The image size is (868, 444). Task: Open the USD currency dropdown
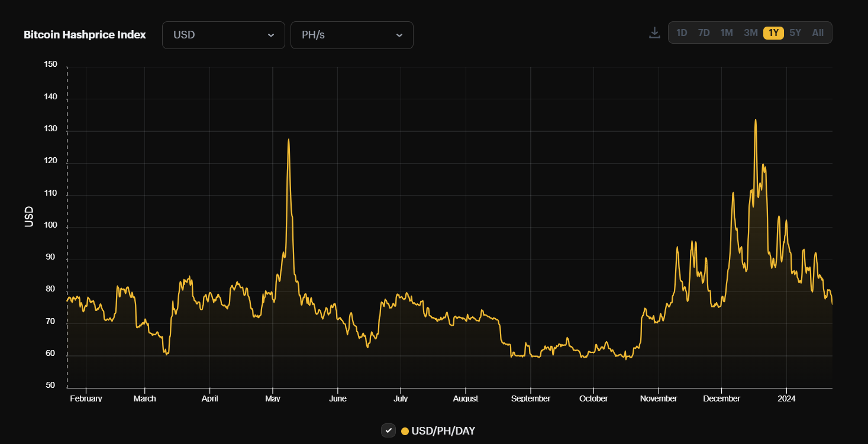[223, 35]
